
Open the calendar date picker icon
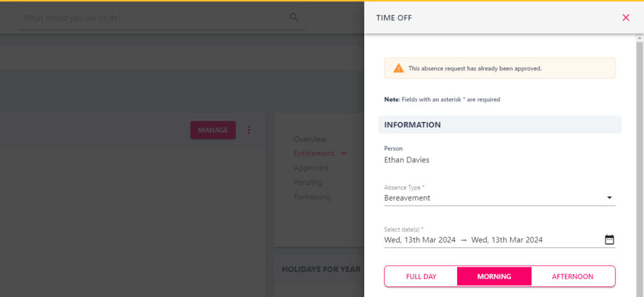click(x=609, y=240)
